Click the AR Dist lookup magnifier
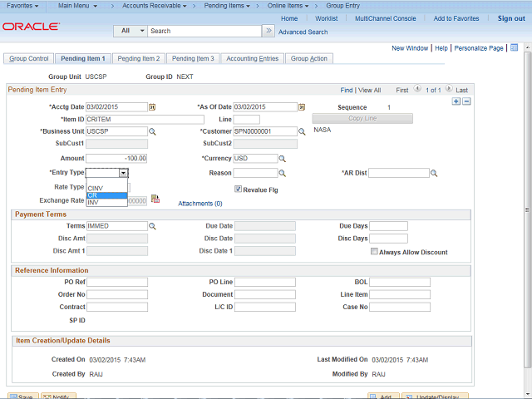 434,173
